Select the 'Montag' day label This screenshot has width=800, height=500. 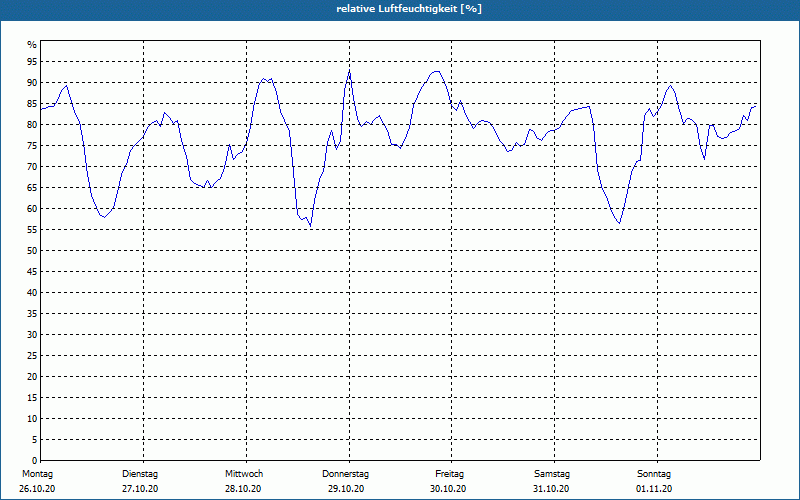click(x=38, y=474)
